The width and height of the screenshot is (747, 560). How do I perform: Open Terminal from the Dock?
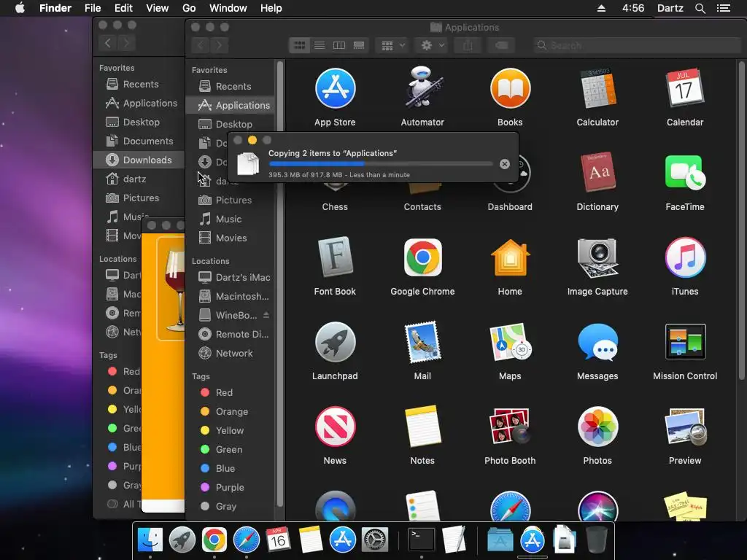point(422,540)
